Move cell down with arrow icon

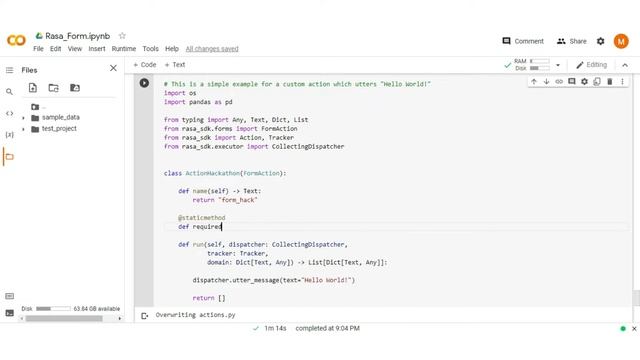(x=547, y=82)
